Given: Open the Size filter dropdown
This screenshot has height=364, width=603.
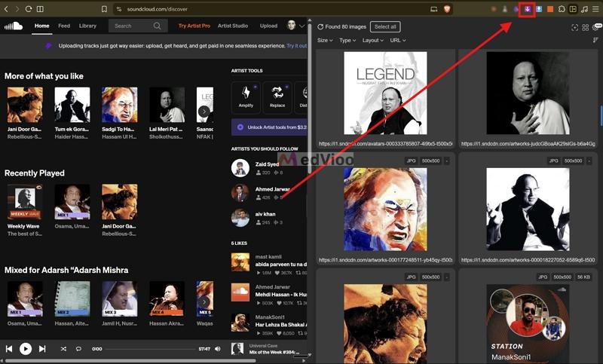Looking at the screenshot, I should [x=325, y=41].
